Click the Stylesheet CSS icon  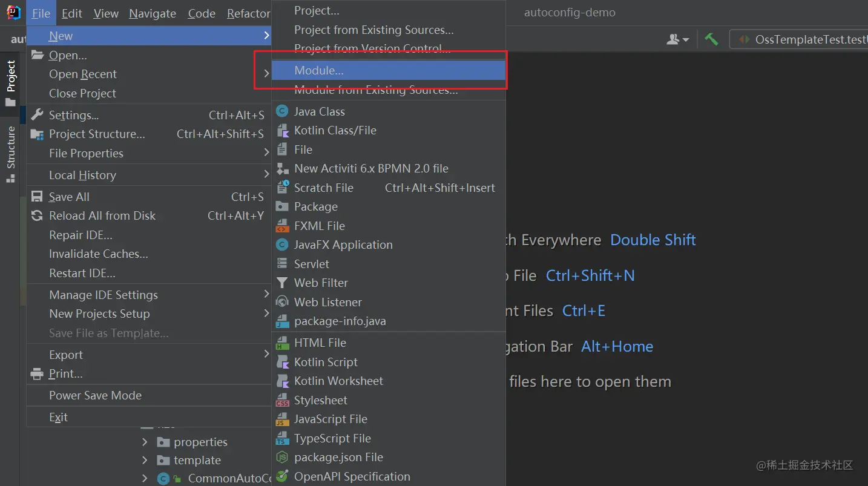point(282,400)
